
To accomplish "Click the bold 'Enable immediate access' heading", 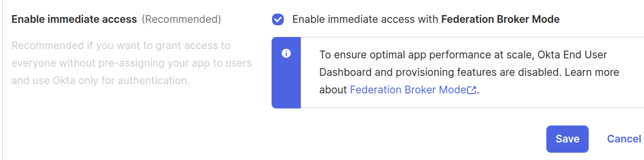I will pos(74,19).
